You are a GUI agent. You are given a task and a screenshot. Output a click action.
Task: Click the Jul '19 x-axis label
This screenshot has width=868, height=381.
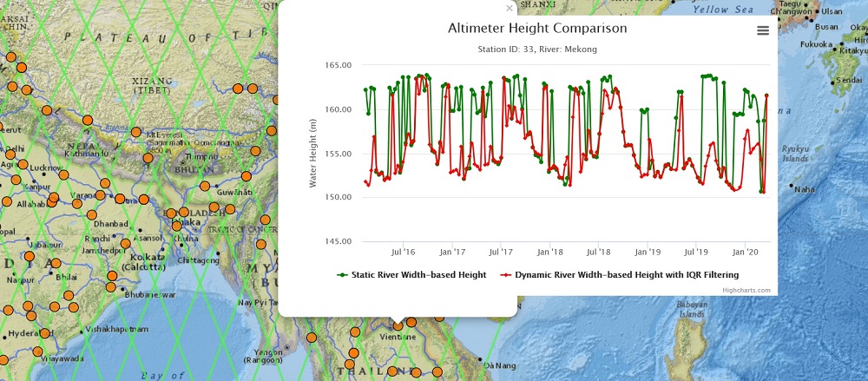[695, 252]
